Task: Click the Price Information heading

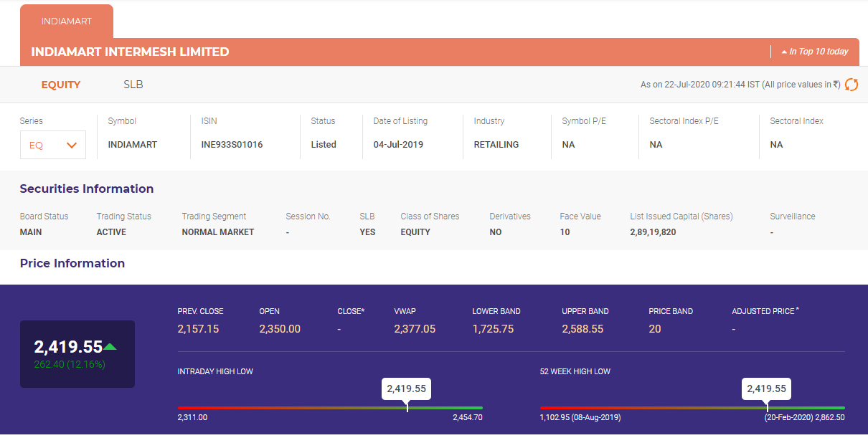Action: (x=72, y=264)
